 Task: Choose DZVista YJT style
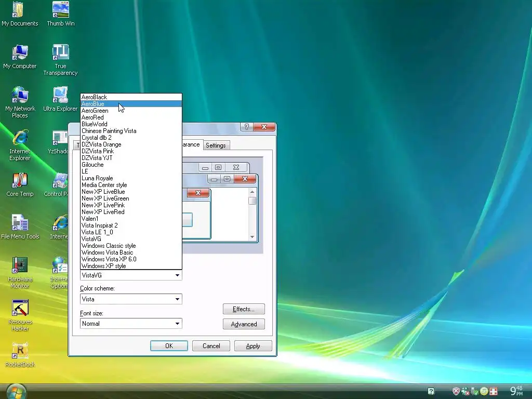131,158
